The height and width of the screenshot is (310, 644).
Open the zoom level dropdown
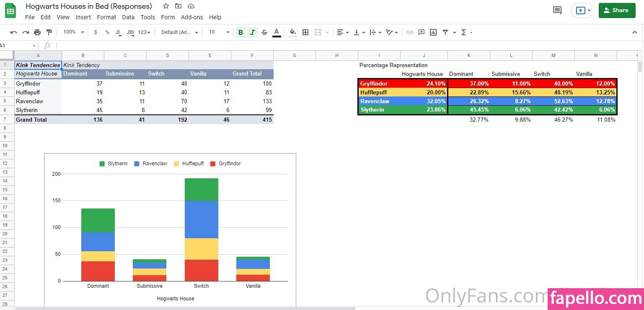point(73,32)
